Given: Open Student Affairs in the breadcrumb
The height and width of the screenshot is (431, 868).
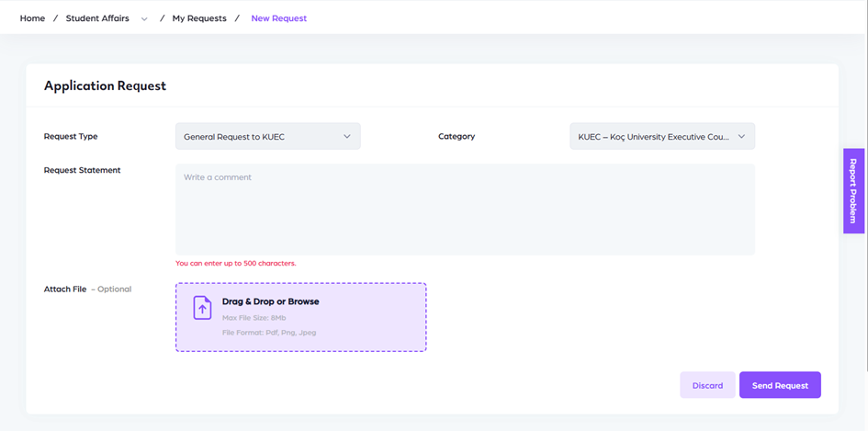Looking at the screenshot, I should [x=97, y=18].
